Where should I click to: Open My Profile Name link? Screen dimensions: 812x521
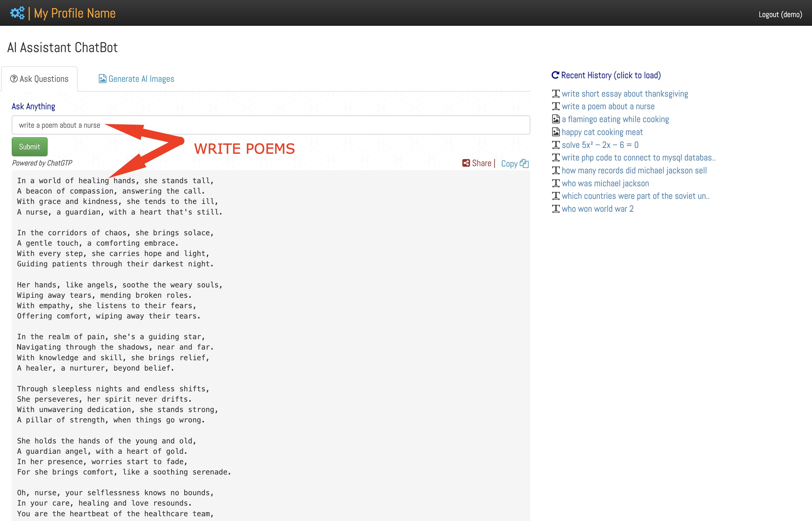(x=74, y=13)
